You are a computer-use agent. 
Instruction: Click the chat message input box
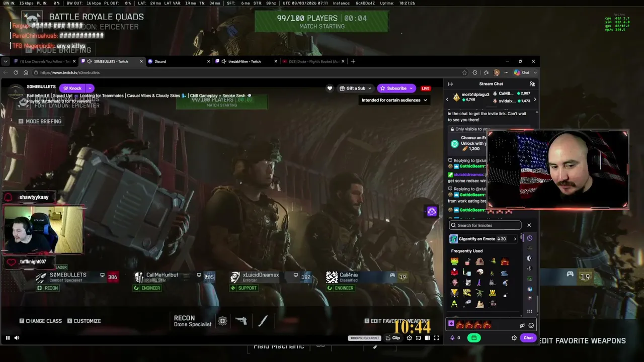(491, 325)
